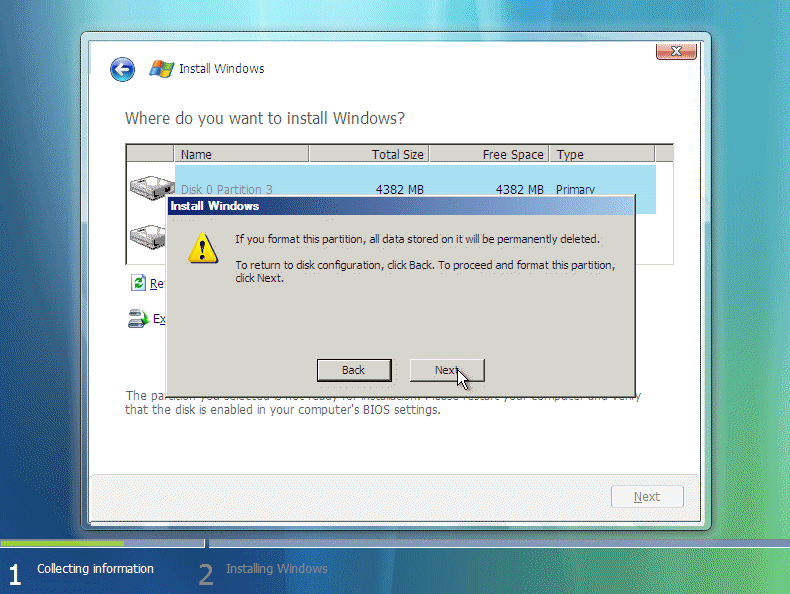This screenshot has width=790, height=594.
Task: Click the Collecting information step label
Action: (95, 569)
